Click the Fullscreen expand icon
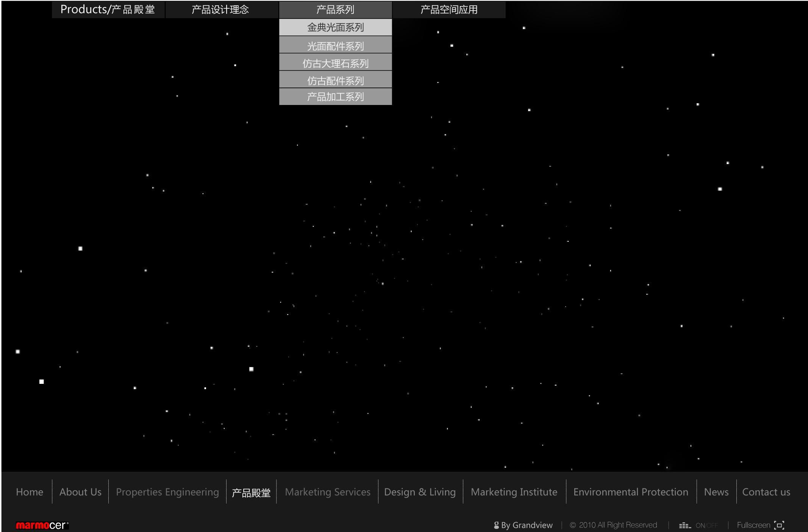This screenshot has height=532, width=808. pyautogui.click(x=779, y=525)
